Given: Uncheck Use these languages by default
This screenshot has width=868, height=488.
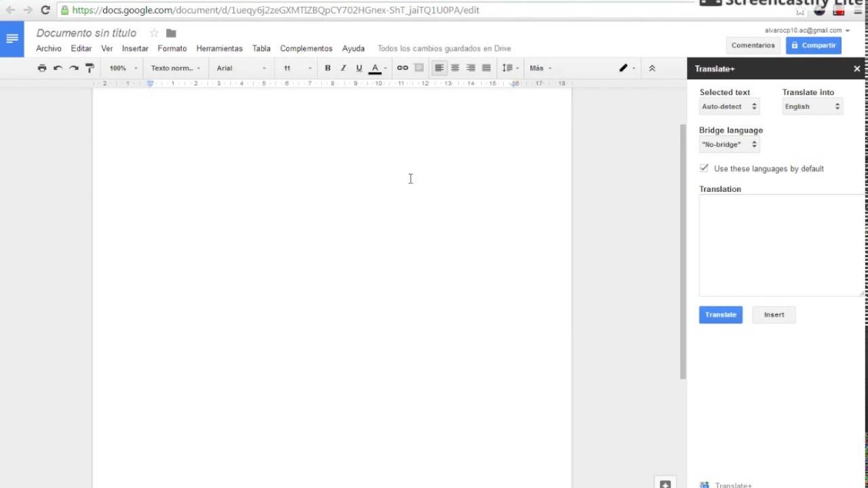Looking at the screenshot, I should [x=704, y=168].
